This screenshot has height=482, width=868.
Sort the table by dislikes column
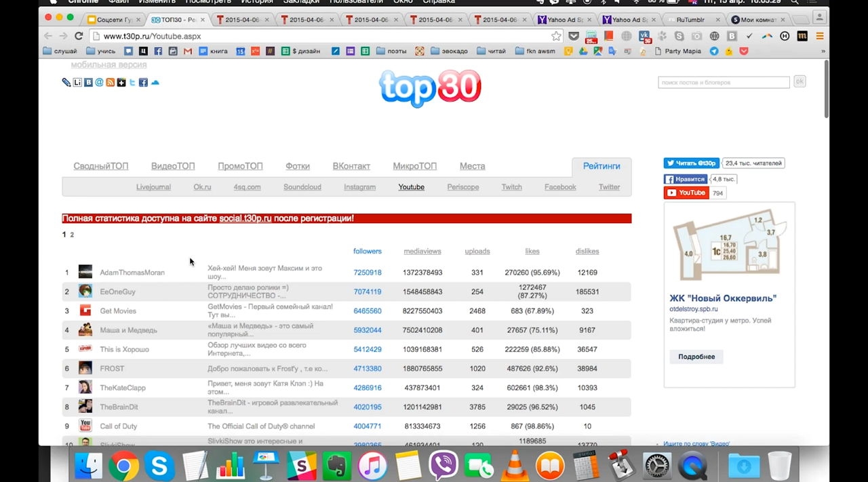coord(587,251)
